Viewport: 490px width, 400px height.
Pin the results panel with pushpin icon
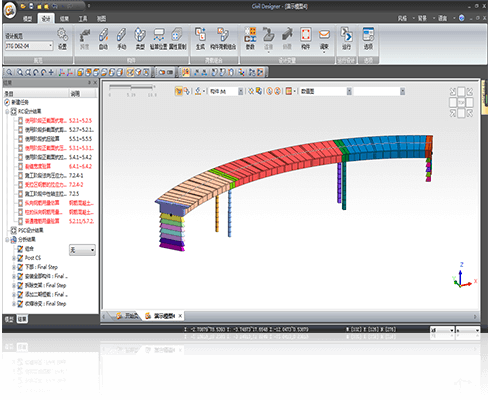89,82
